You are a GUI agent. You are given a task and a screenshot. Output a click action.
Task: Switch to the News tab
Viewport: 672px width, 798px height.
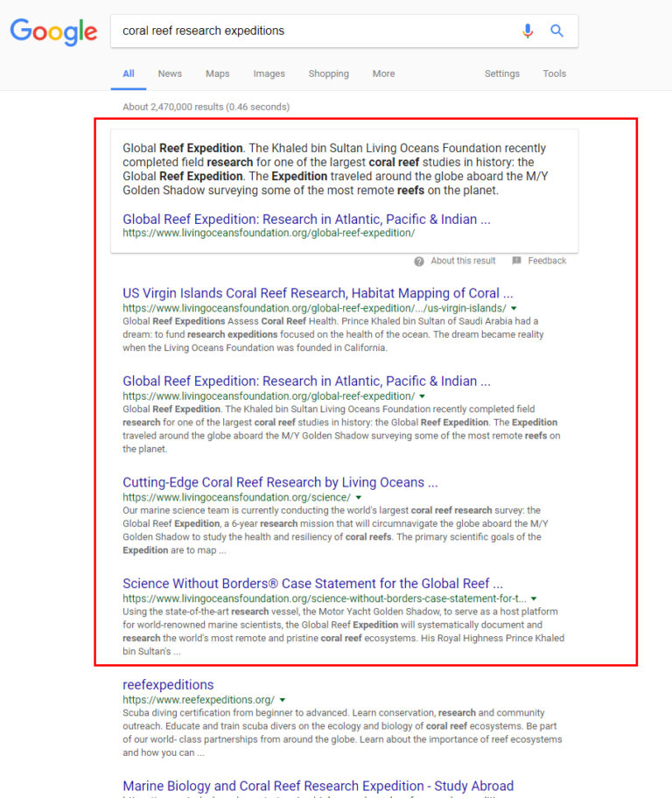point(170,73)
